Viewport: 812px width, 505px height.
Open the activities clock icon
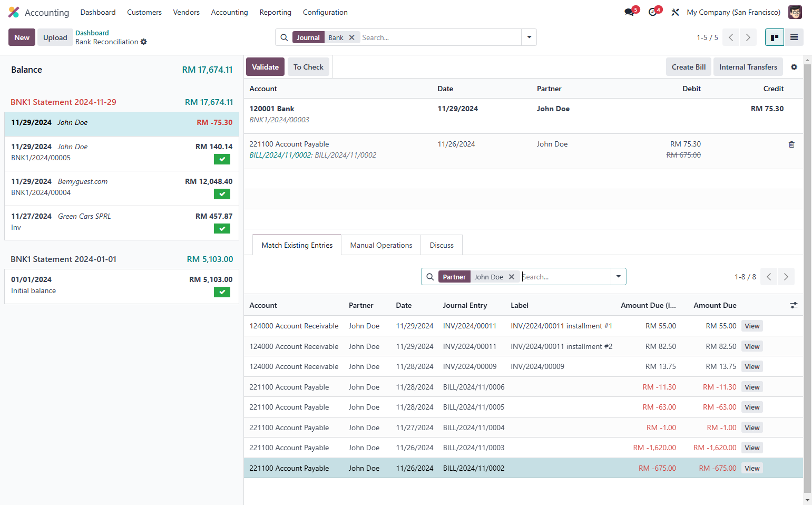(653, 12)
